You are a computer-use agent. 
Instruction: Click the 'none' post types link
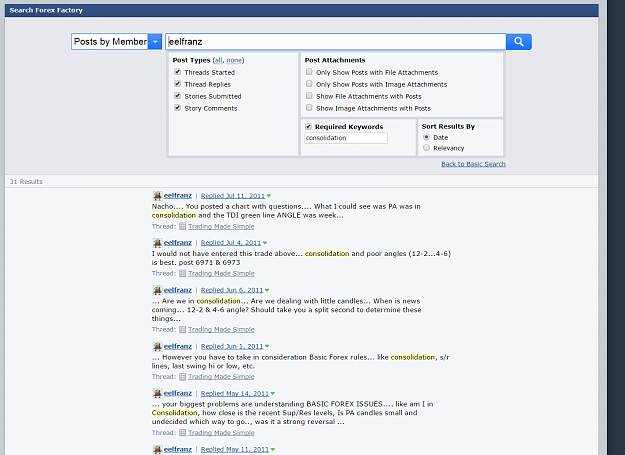coord(234,60)
